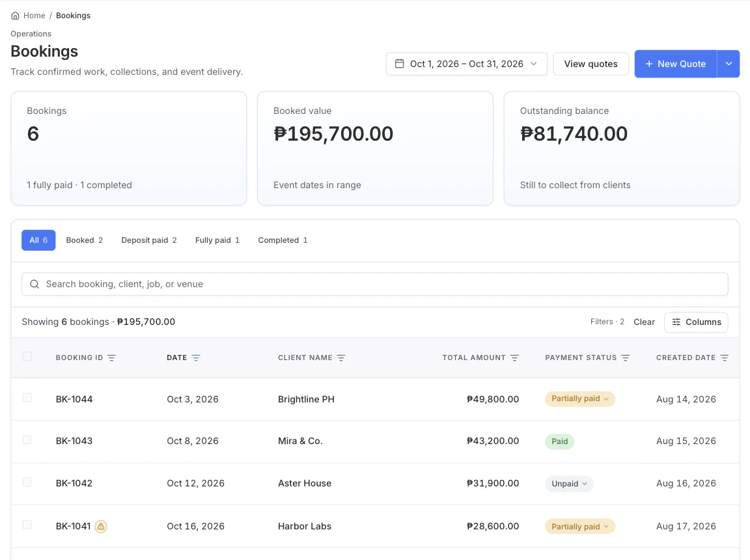750x560 pixels.
Task: Select the All 6 tab
Action: pyautogui.click(x=38, y=240)
